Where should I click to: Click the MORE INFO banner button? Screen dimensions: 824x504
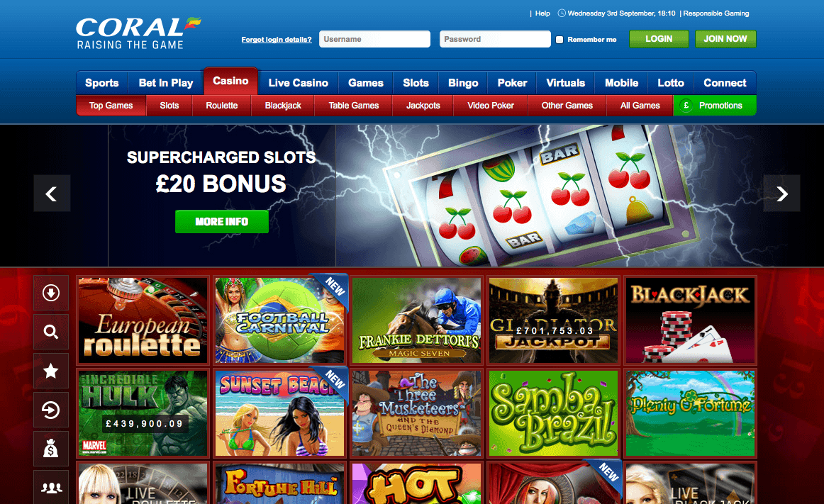click(x=222, y=222)
